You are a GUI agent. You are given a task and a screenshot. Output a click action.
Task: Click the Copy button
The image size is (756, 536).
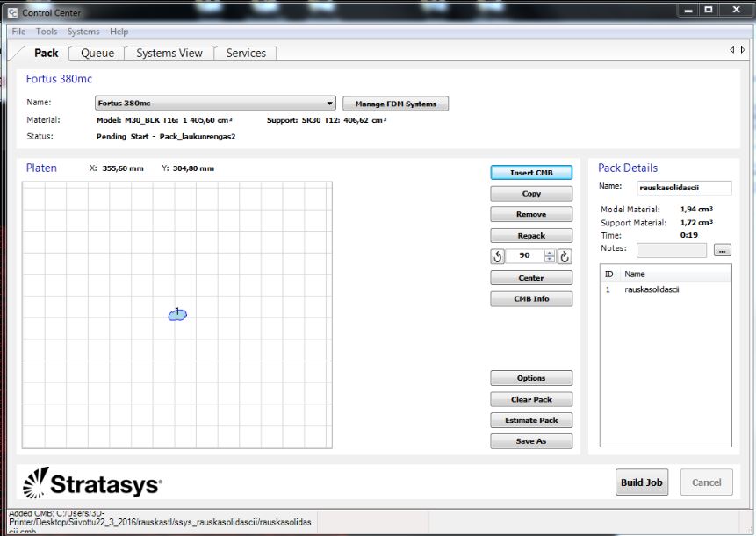click(531, 194)
